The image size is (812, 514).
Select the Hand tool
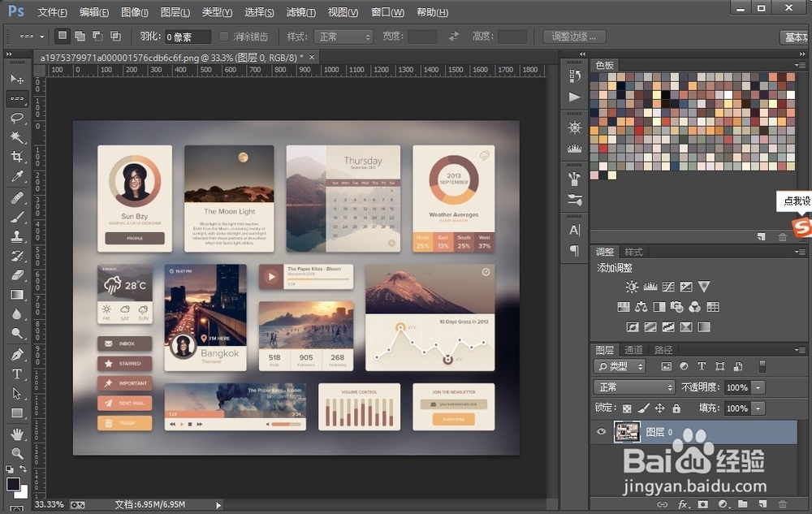[17, 434]
